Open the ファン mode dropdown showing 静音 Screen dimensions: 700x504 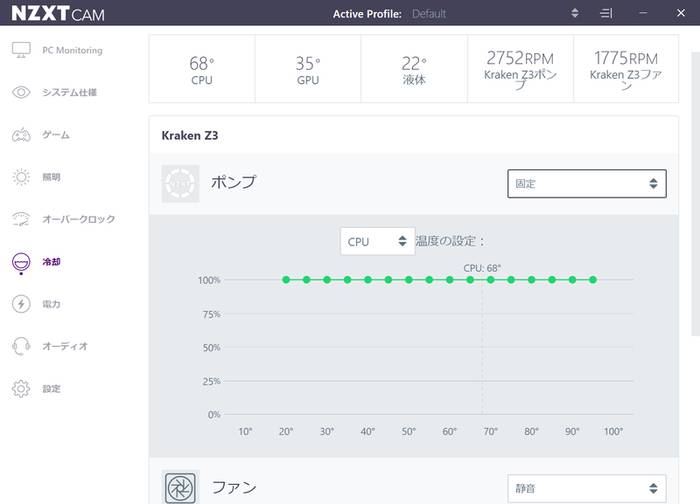(x=587, y=488)
